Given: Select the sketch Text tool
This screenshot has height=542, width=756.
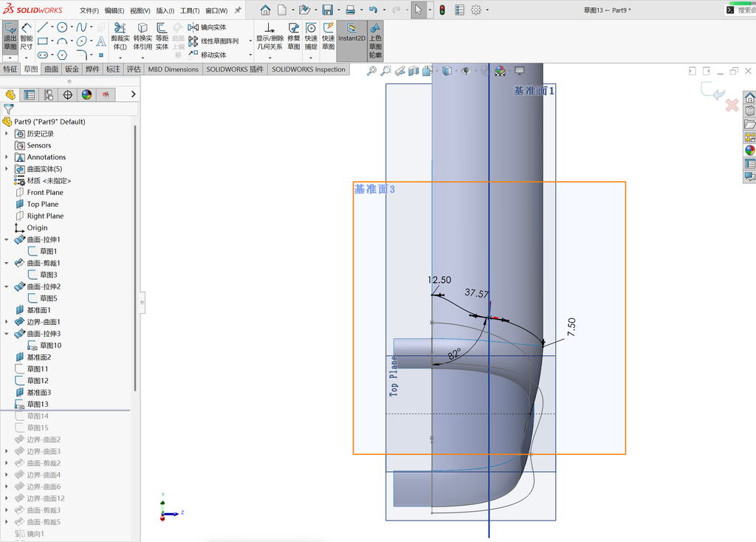Looking at the screenshot, I should point(100,41).
